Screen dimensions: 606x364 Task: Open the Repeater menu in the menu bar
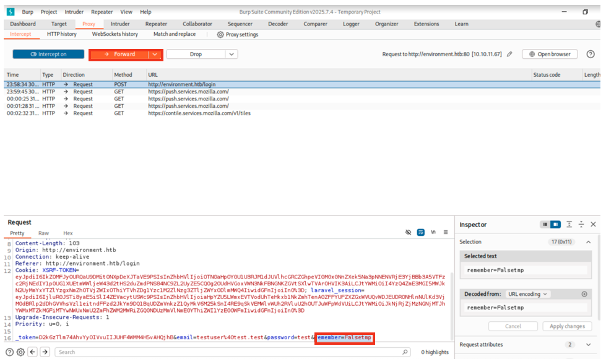click(x=102, y=12)
